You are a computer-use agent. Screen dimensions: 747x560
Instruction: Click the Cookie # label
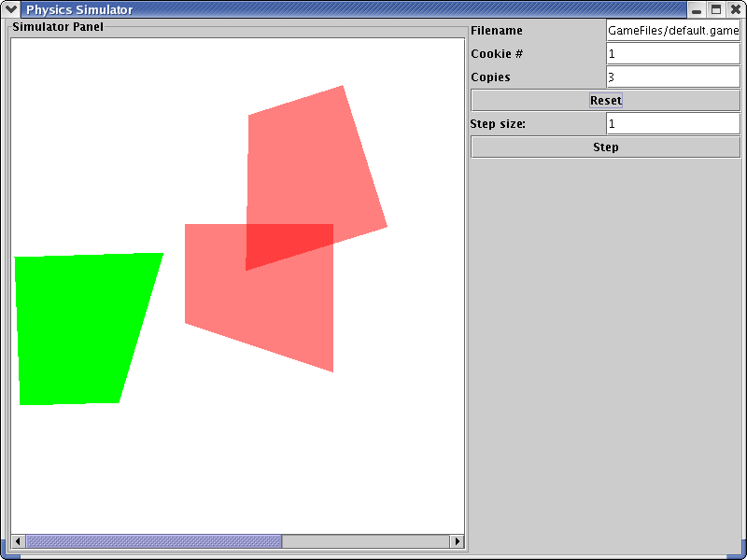tap(497, 54)
